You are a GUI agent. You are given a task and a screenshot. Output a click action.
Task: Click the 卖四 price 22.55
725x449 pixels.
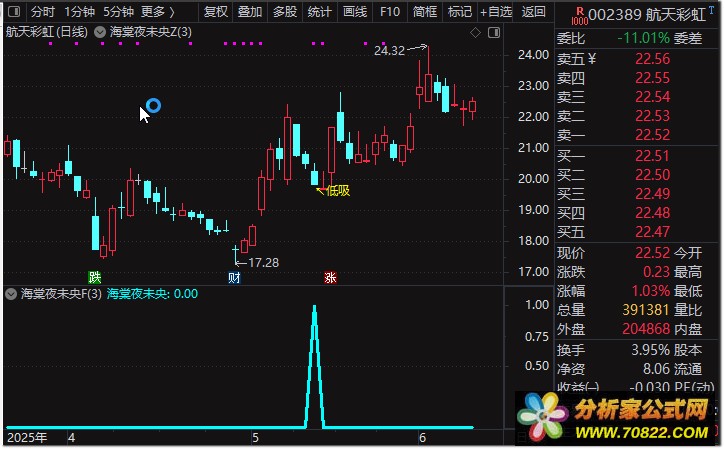pos(652,78)
